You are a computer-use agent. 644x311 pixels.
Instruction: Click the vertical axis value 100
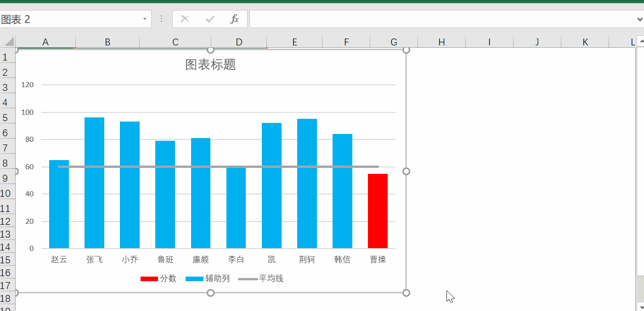(x=28, y=112)
